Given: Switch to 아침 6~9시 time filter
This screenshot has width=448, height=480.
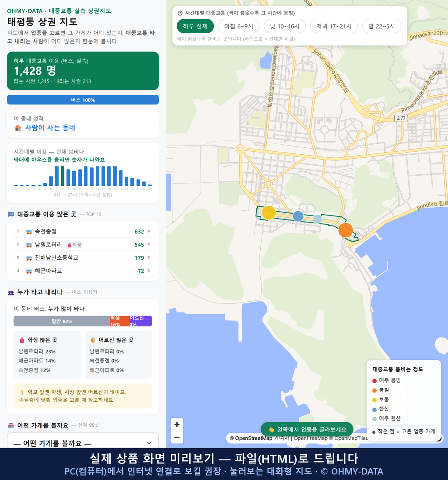Looking at the screenshot, I should click(239, 26).
